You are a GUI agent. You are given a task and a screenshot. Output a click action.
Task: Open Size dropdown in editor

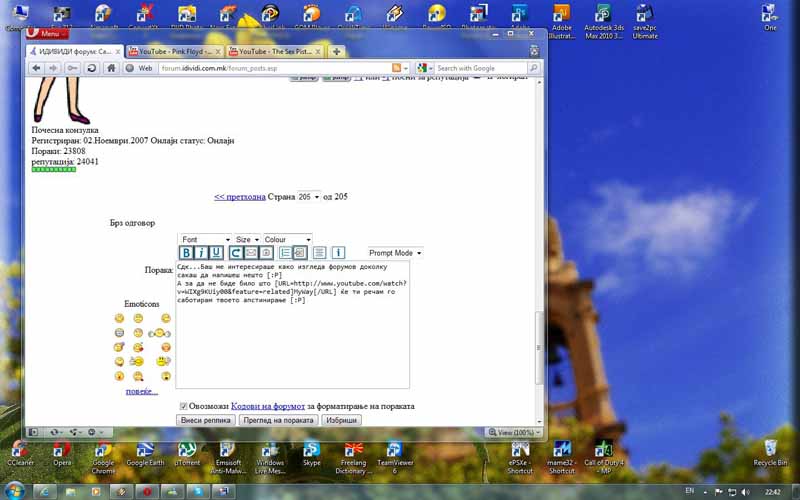[247, 239]
